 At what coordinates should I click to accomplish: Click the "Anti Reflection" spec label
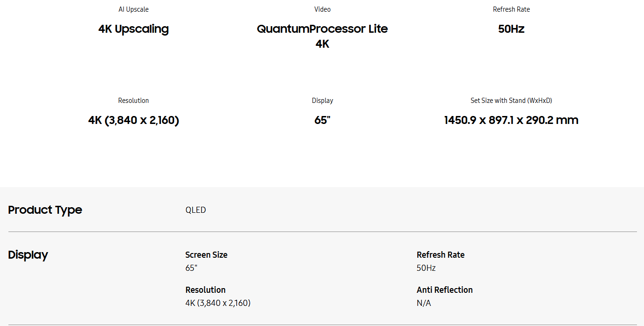point(444,290)
